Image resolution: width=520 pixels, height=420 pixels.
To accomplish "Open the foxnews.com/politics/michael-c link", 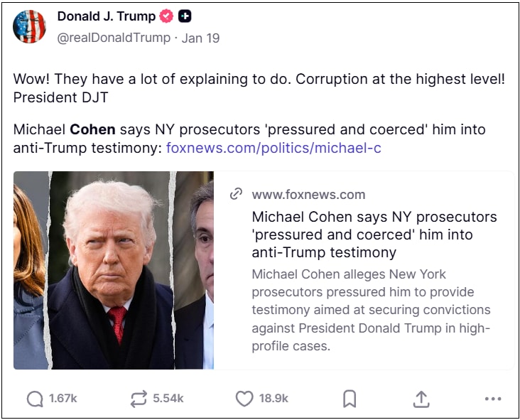I will 273,148.
